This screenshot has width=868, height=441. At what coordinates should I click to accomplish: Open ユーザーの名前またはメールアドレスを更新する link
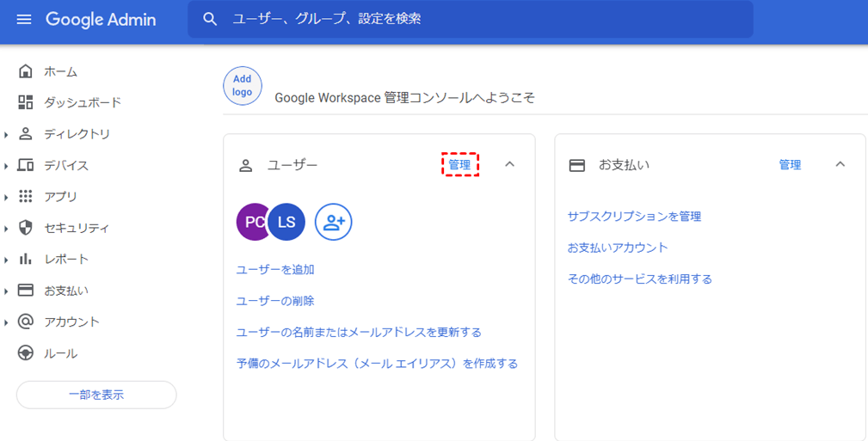click(359, 332)
